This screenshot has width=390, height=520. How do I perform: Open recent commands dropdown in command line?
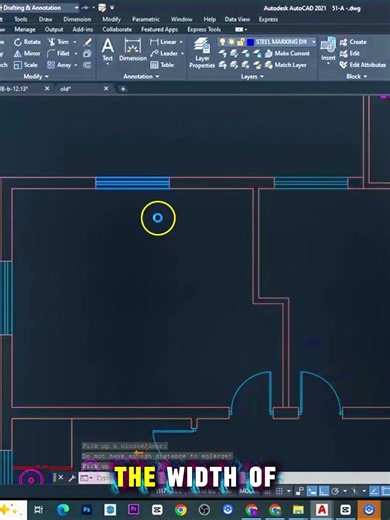click(x=86, y=478)
